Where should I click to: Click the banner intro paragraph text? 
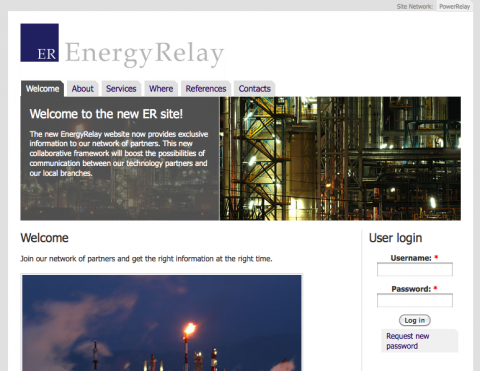[119, 154]
